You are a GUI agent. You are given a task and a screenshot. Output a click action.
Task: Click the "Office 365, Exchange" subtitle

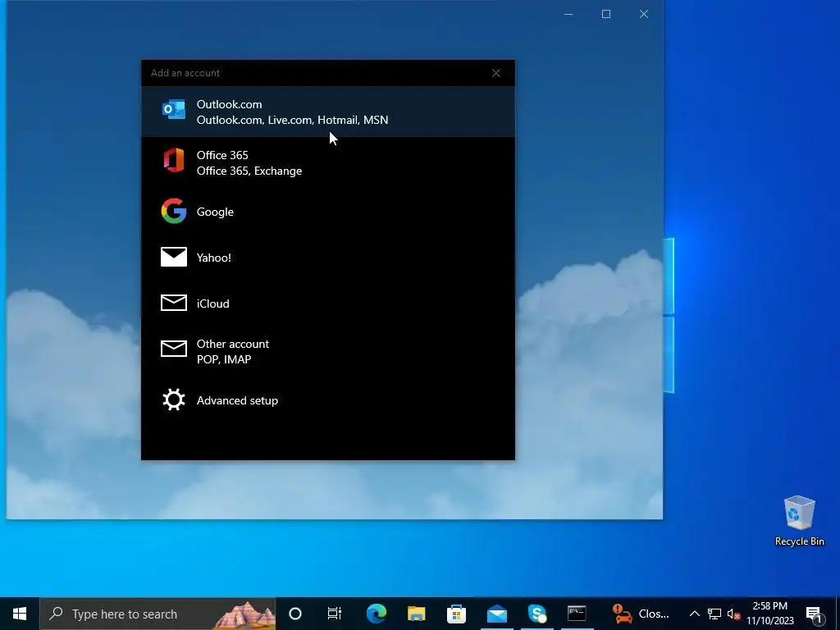249,171
